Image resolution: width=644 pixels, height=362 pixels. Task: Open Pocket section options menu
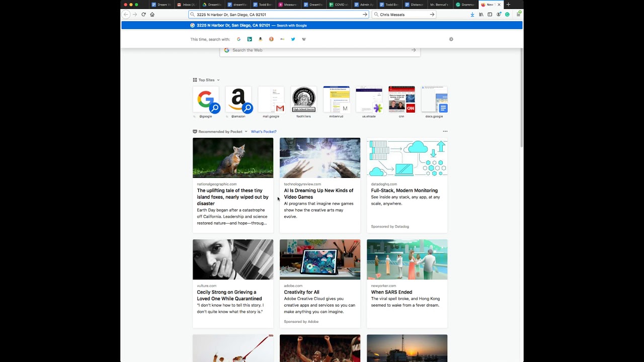click(x=445, y=131)
